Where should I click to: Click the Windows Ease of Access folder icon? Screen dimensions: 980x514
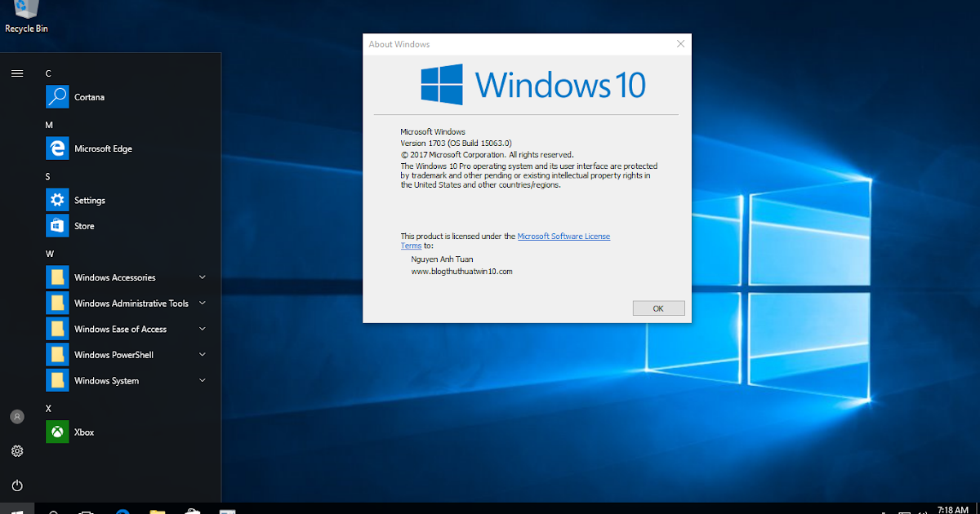[x=57, y=329]
